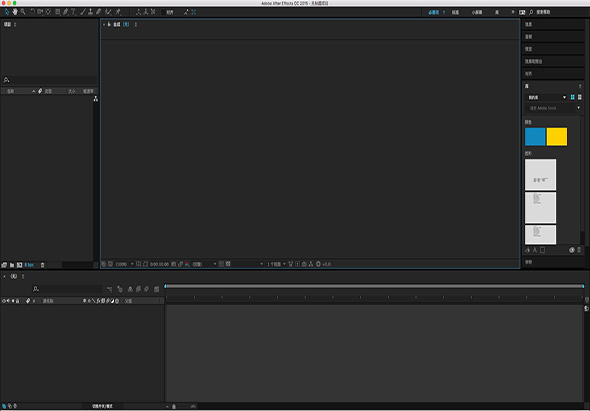Screen dimensions: 590x411
Task: Toggle the transparency grid in viewer
Action: tap(228, 264)
